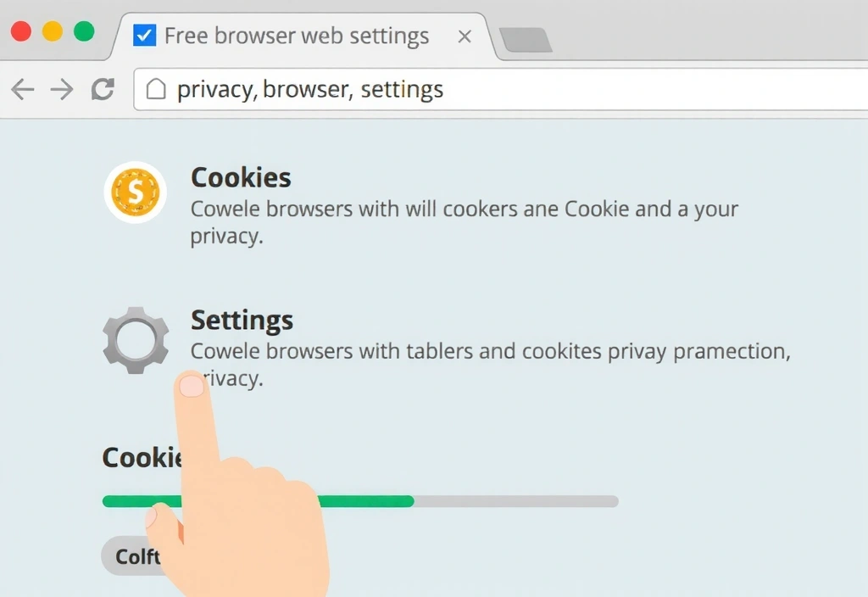Click the site info icon in address bar
The width and height of the screenshot is (868, 597).
click(155, 89)
